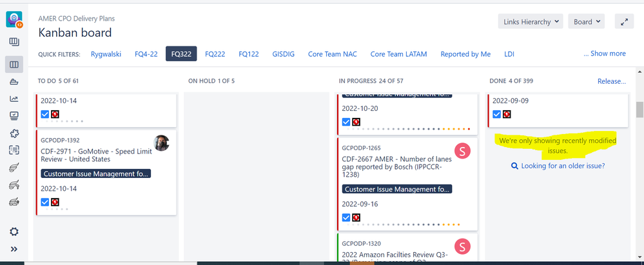Click assignee photo on GCPODP-1392 card

tap(161, 143)
